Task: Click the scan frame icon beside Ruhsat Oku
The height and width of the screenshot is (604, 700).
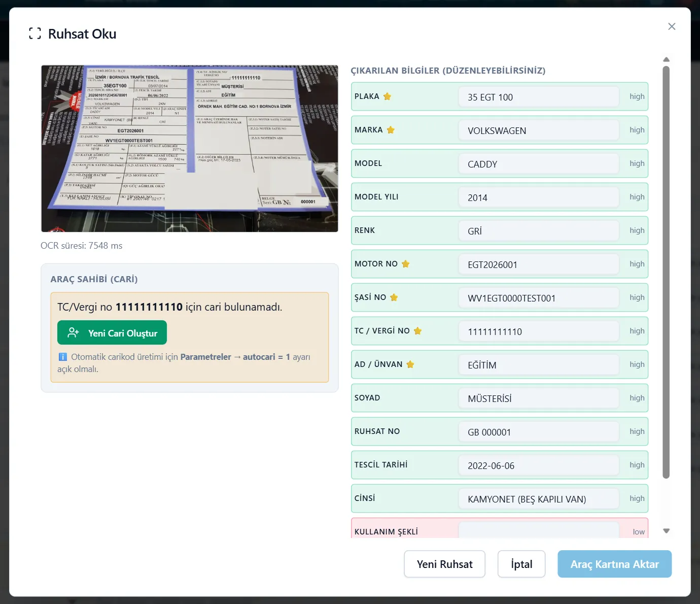Action: pos(35,33)
